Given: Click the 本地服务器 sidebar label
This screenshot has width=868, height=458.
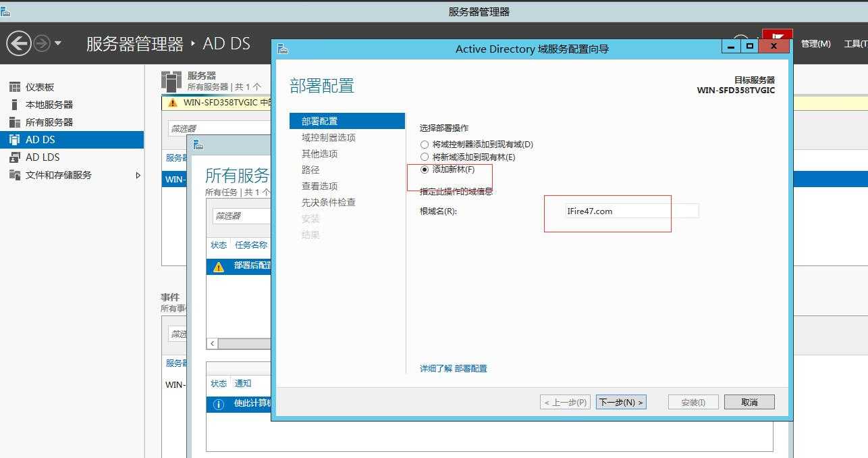Looking at the screenshot, I should tap(49, 105).
